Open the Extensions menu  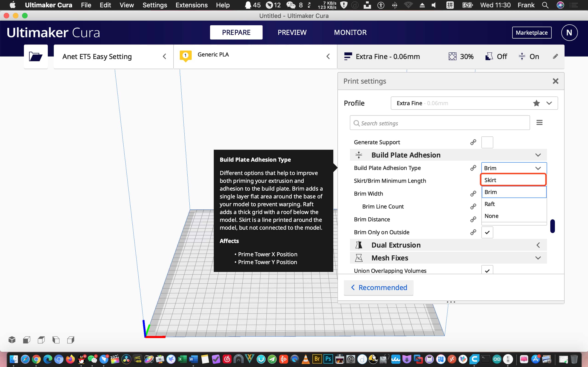pyautogui.click(x=191, y=5)
